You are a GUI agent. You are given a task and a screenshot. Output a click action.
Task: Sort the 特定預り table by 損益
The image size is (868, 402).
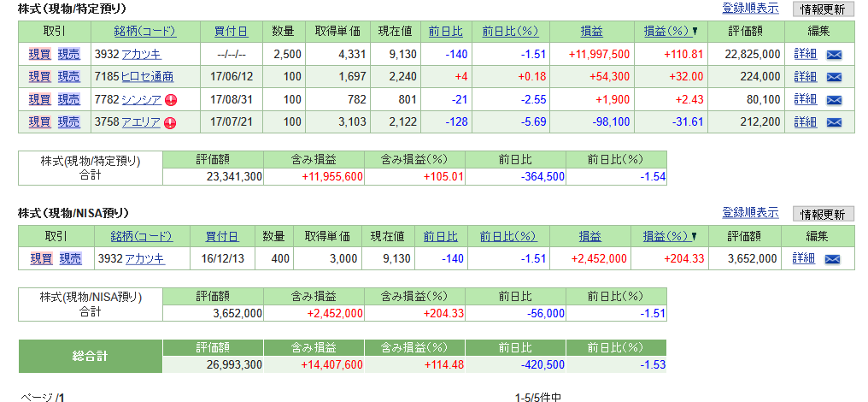[592, 32]
